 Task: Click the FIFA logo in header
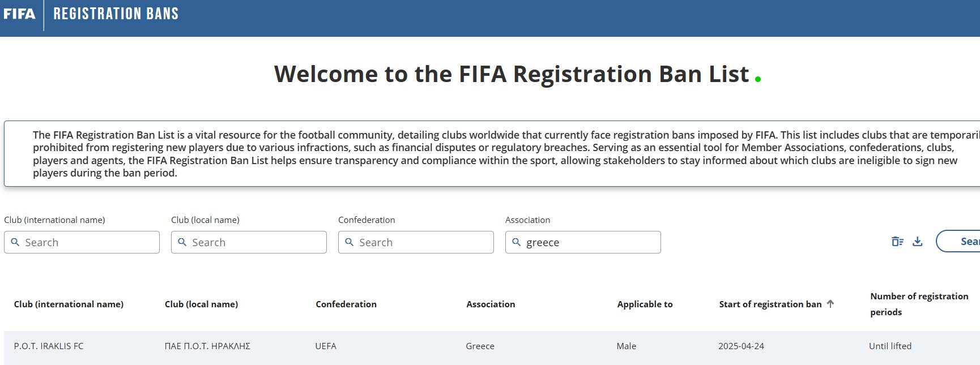pyautogui.click(x=19, y=14)
